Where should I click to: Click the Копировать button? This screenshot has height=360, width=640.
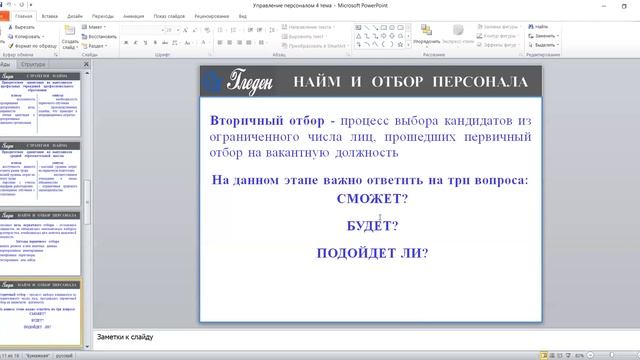point(26,36)
